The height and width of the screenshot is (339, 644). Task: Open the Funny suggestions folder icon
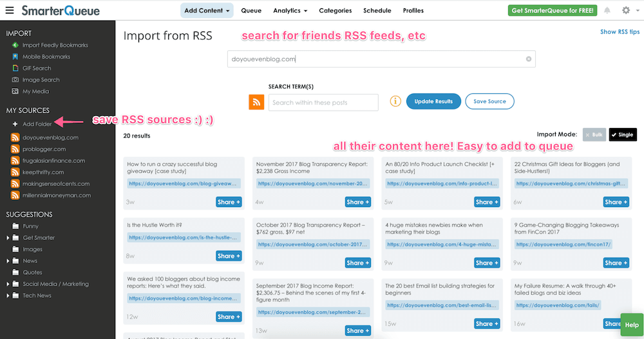coord(15,226)
